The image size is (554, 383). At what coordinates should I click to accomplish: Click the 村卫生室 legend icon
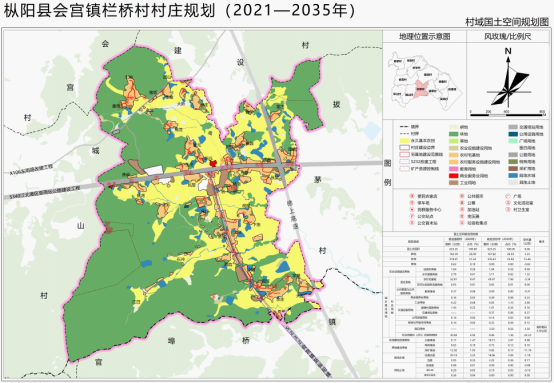pyautogui.click(x=508, y=210)
